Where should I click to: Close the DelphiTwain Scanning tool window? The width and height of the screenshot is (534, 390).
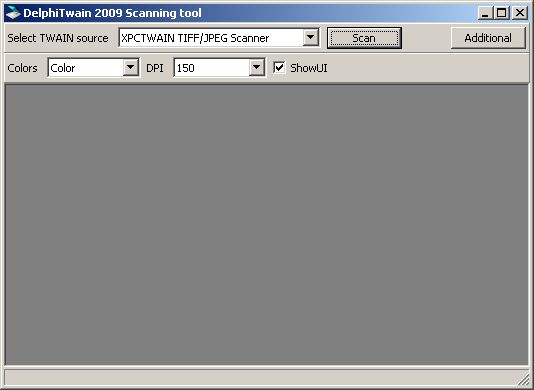[x=520, y=13]
